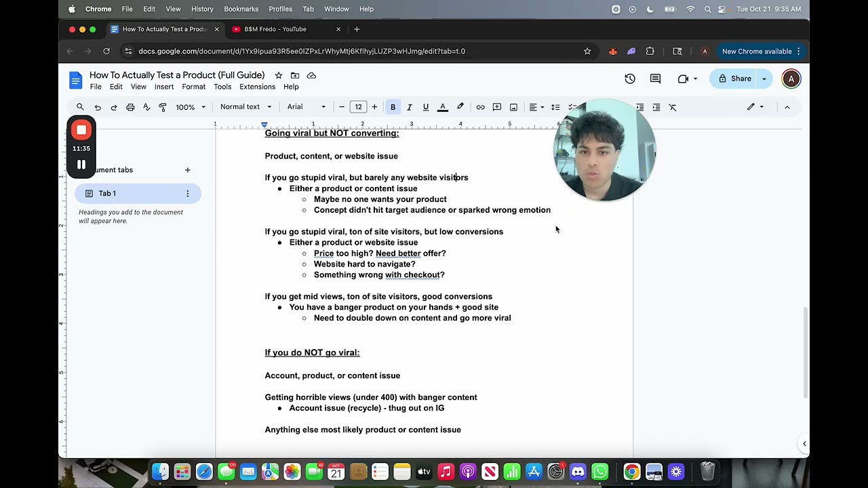
Task: Open spelling and grammar check
Action: (x=146, y=107)
